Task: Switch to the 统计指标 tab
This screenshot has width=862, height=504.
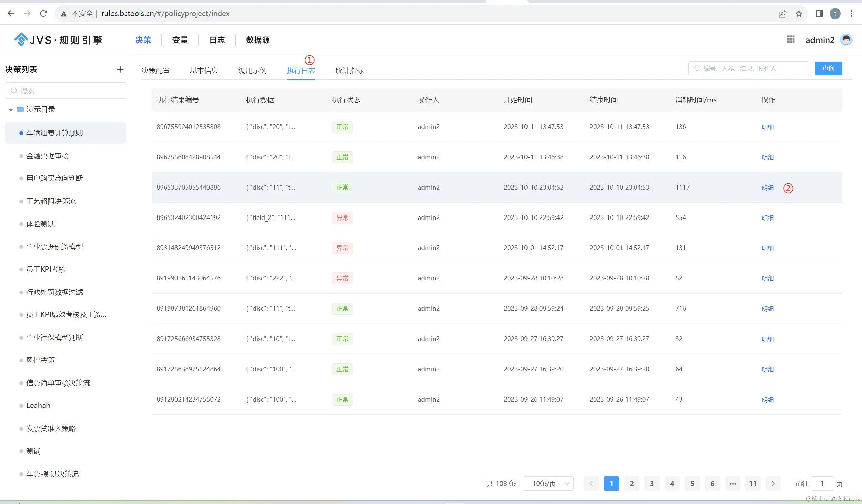Action: point(349,71)
